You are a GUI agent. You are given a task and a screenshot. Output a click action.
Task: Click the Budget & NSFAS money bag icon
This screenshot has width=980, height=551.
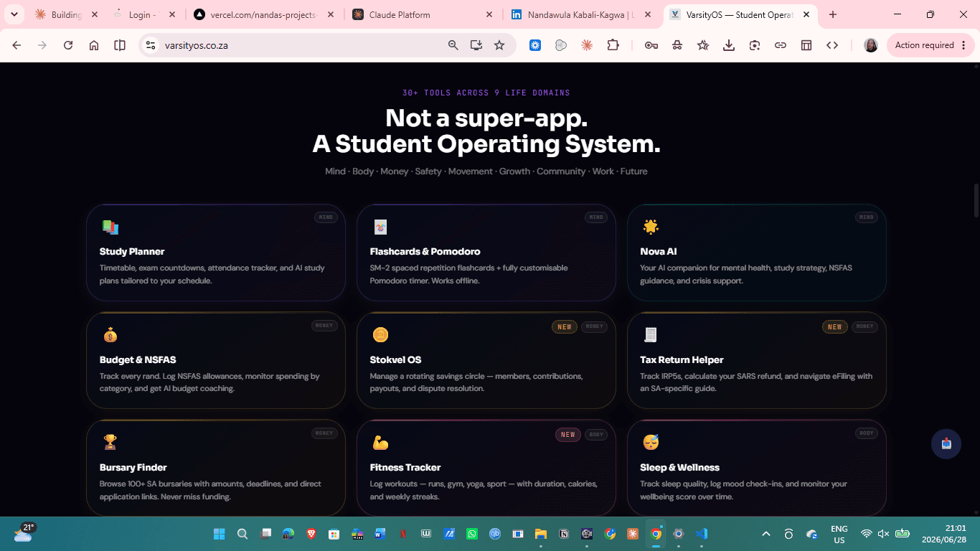point(110,335)
